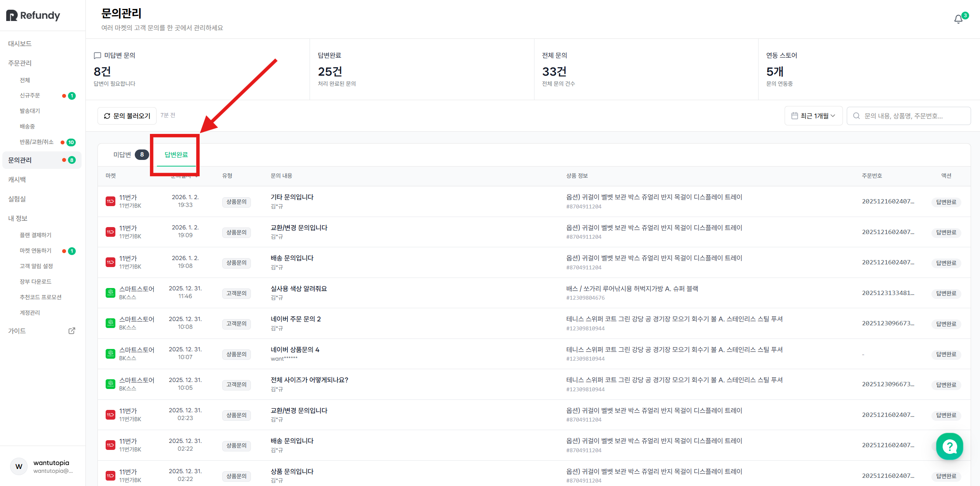This screenshot has width=980, height=486.
Task: Open the 네이버 주문 문의 2 inquiry
Action: click(296, 319)
